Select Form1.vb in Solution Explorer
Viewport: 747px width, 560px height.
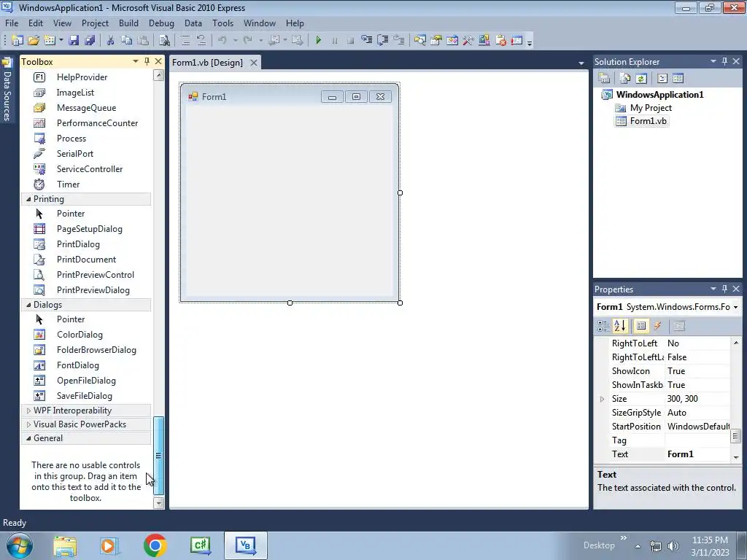(x=648, y=121)
